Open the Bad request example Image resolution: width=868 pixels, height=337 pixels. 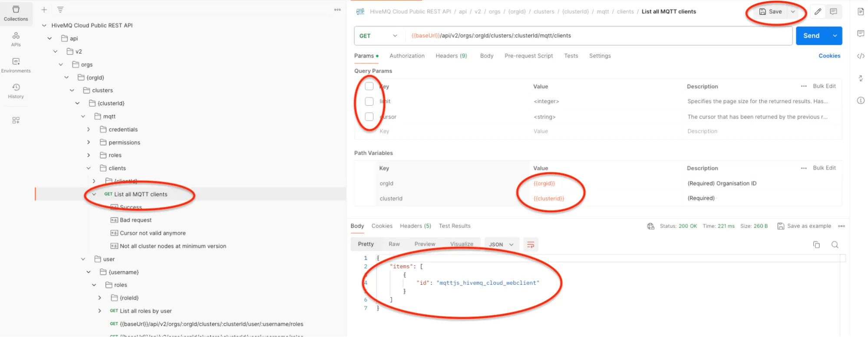click(x=135, y=220)
